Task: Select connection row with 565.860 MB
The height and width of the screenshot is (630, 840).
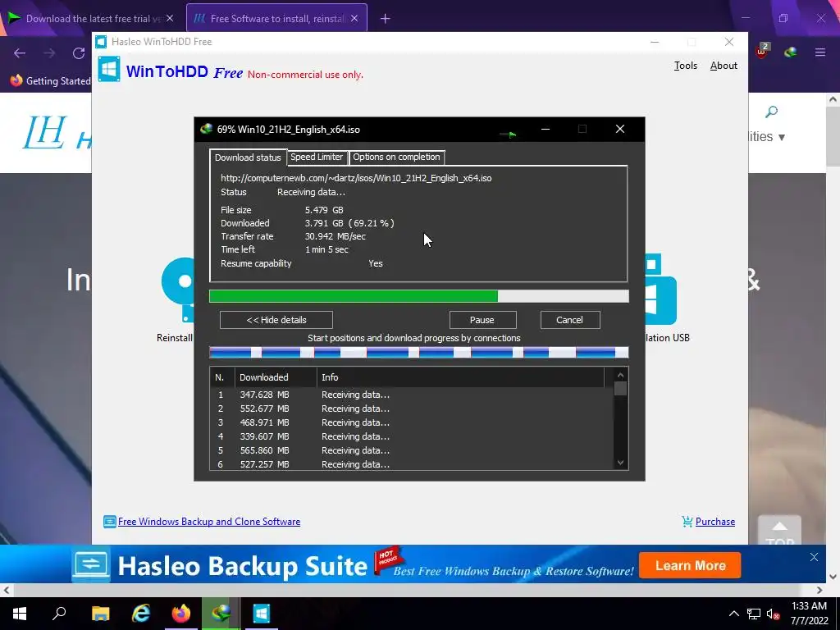Action: 412,450
